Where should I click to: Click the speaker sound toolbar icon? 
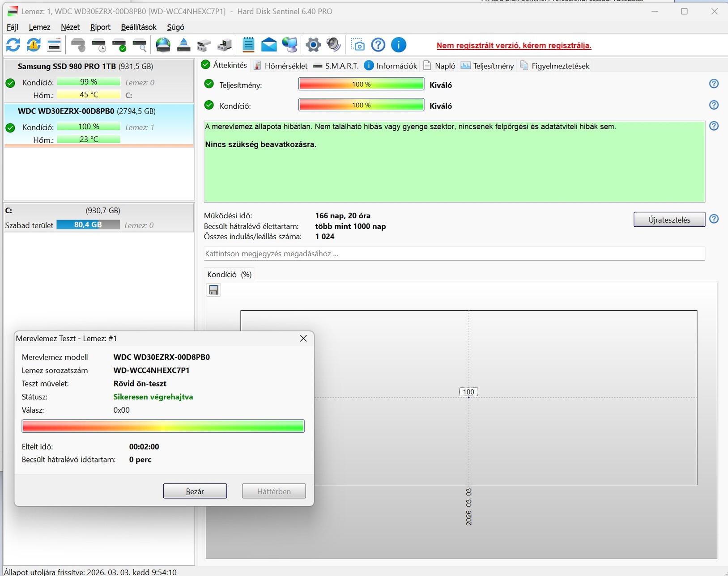334,45
